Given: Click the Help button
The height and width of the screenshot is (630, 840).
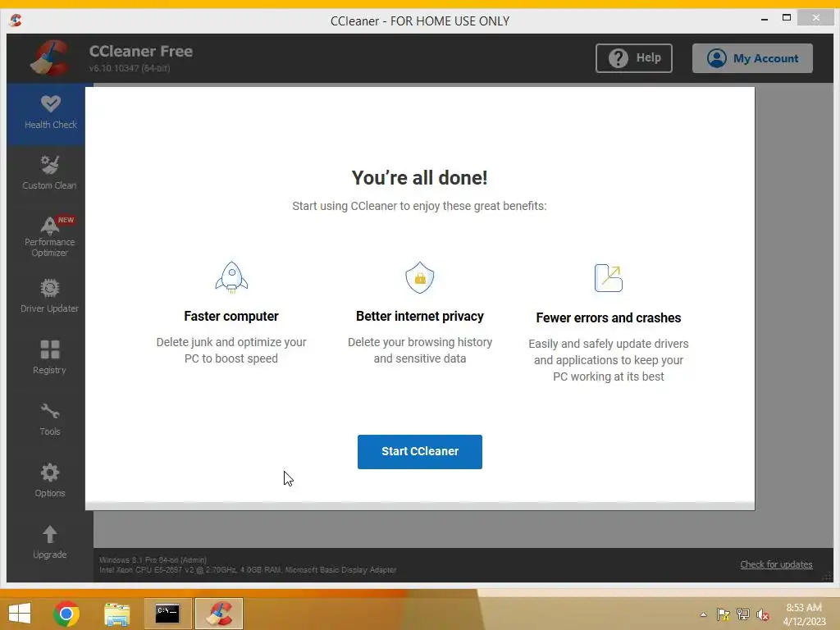Looking at the screenshot, I should 634,58.
